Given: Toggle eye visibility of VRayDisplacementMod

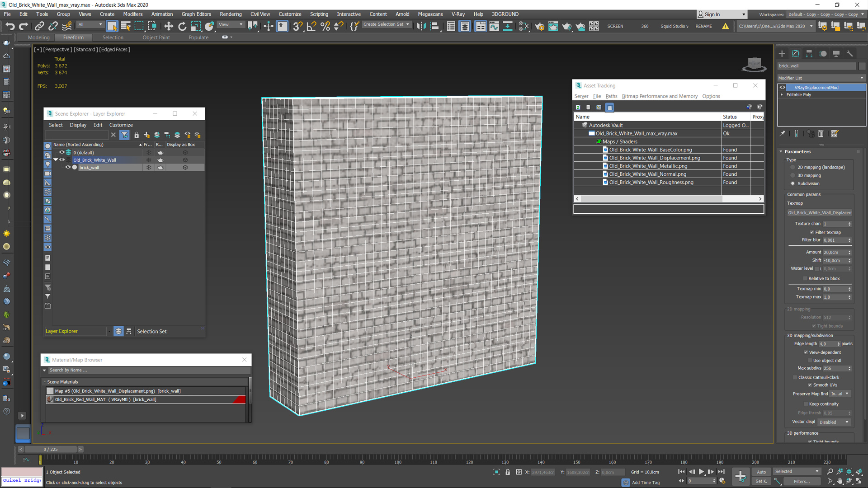Looking at the screenshot, I should pyautogui.click(x=783, y=88).
